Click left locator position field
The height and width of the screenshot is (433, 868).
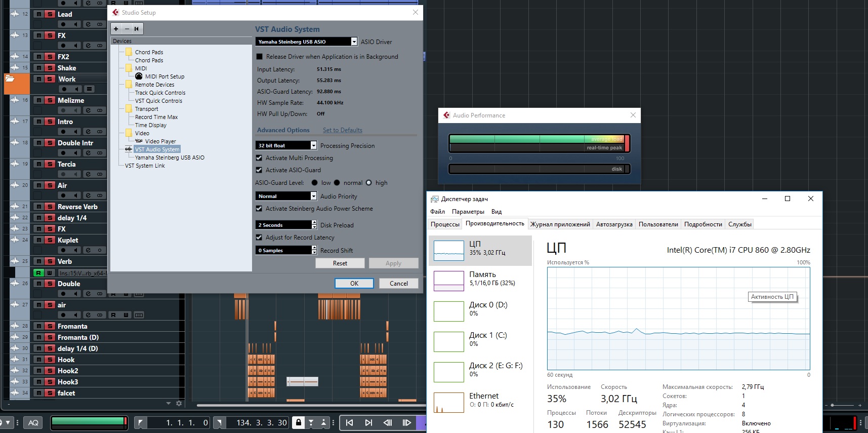coord(179,423)
